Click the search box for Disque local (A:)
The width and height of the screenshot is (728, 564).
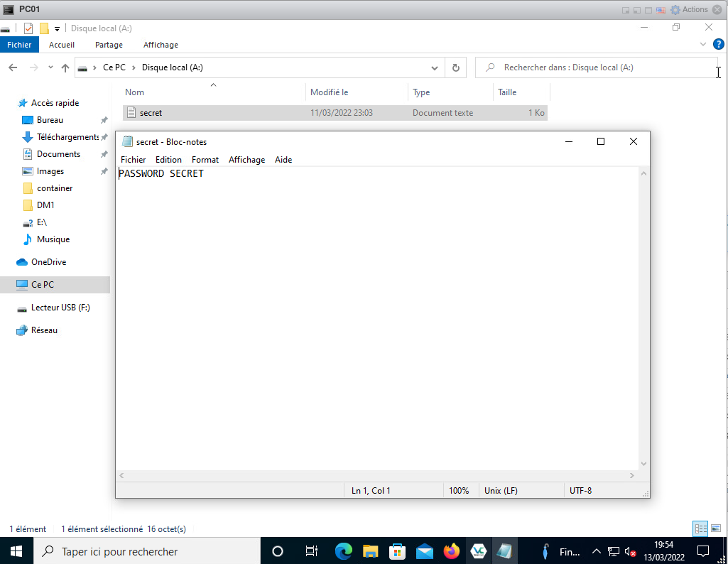coord(597,67)
